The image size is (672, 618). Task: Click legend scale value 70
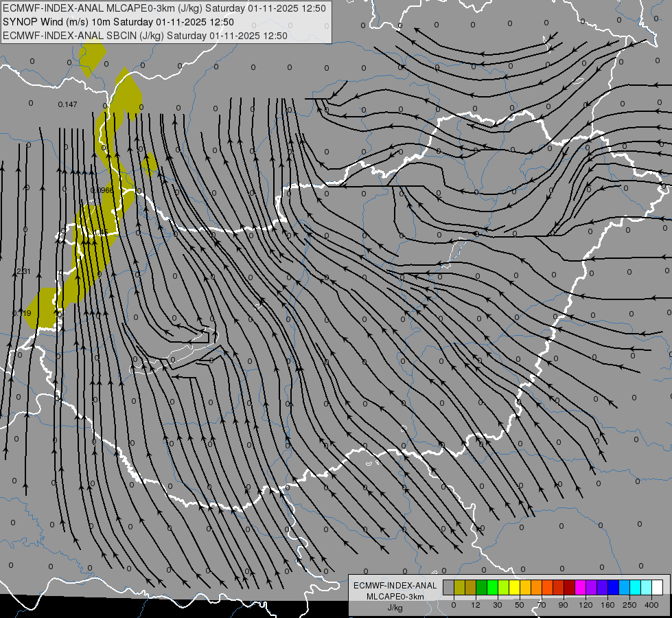[x=542, y=605]
